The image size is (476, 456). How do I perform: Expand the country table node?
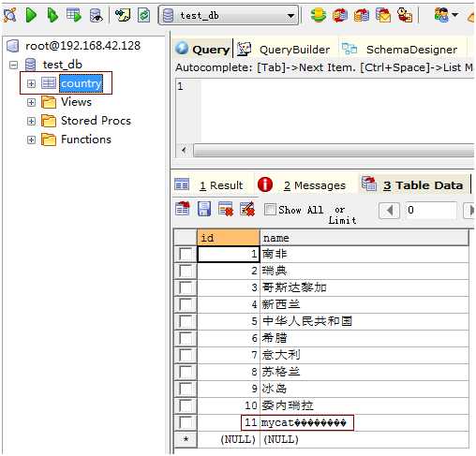coord(31,83)
